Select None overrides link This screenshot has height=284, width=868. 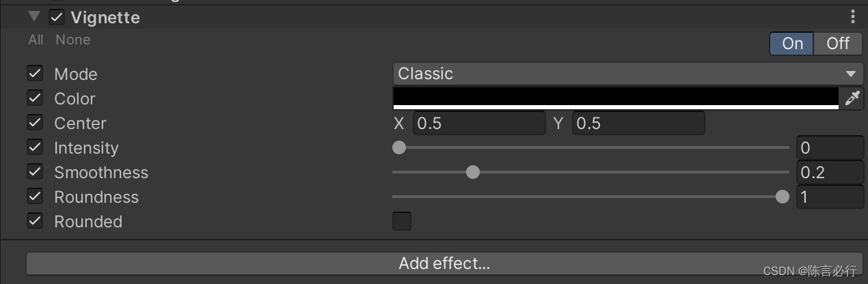[x=73, y=40]
